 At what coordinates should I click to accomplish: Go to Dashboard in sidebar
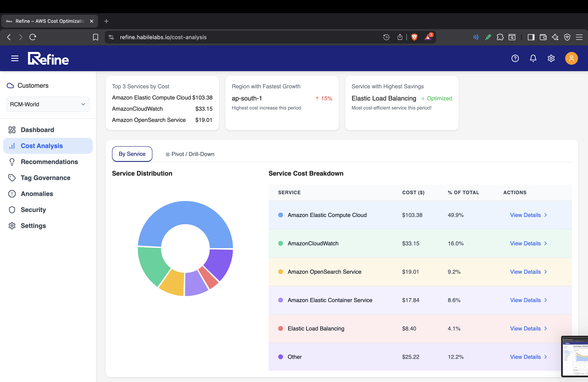[48, 130]
